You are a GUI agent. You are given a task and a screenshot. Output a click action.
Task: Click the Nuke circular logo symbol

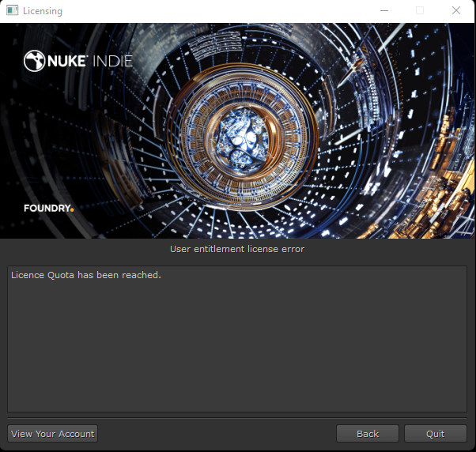coord(34,61)
